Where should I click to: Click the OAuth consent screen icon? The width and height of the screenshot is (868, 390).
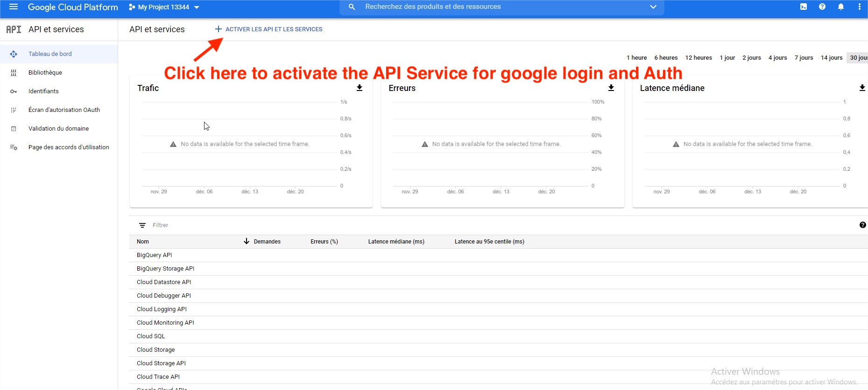[x=14, y=110]
